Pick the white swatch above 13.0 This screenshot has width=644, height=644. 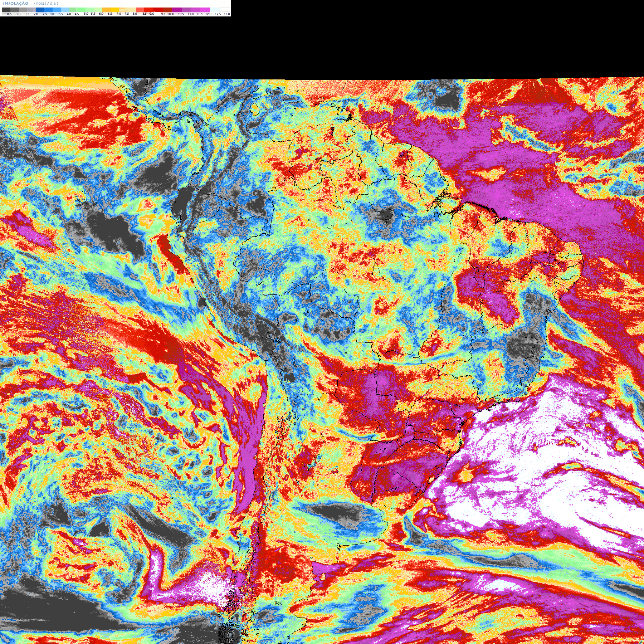point(225,10)
